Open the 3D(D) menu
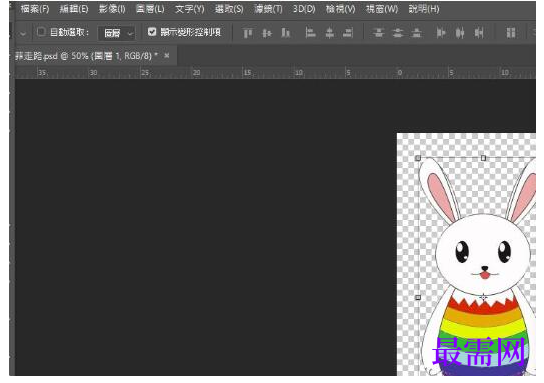Viewport: 544px width, 383px height. [x=304, y=9]
